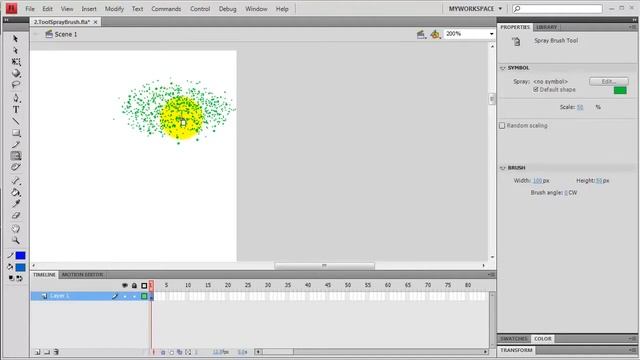640x360 pixels.
Task: Click the New Layer icon in timeline
Action: [x=37, y=352]
